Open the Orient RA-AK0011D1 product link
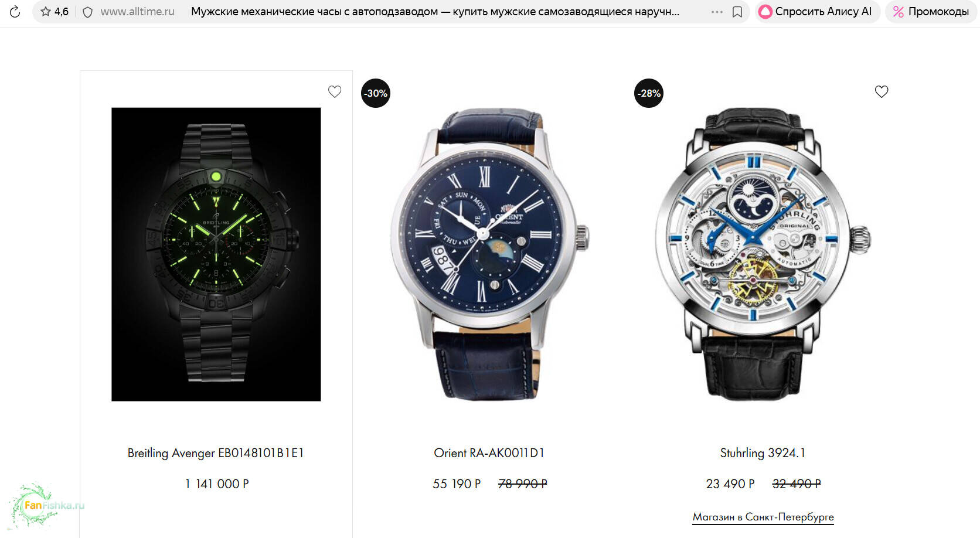Viewport: 980px width, 538px height. coord(489,453)
